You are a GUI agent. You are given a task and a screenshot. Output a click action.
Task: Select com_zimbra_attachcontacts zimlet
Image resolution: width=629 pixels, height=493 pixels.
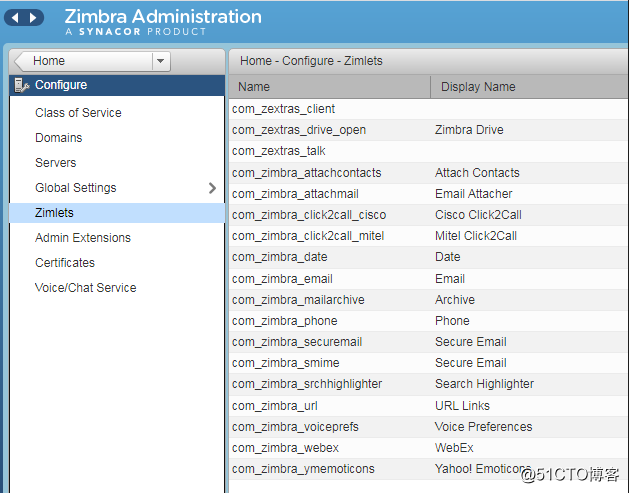(x=306, y=172)
